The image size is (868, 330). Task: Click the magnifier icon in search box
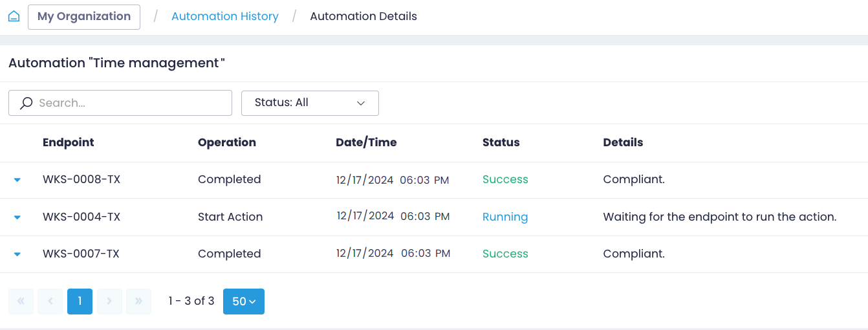[26, 103]
